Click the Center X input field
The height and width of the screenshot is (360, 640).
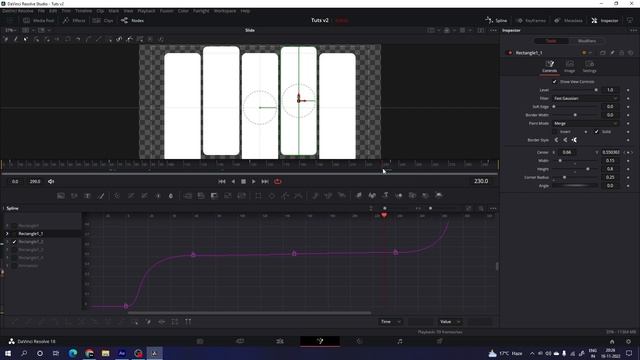[567, 152]
